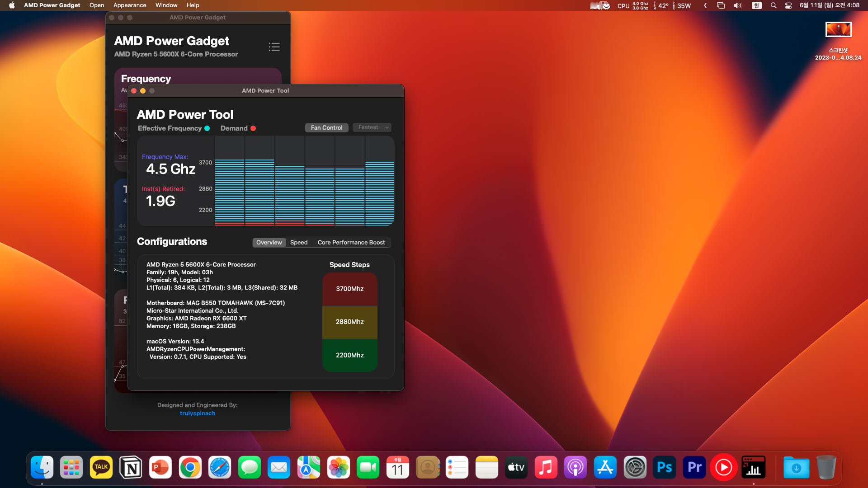Open Messages from the dock
Screen dimensions: 868x488
tap(250, 467)
